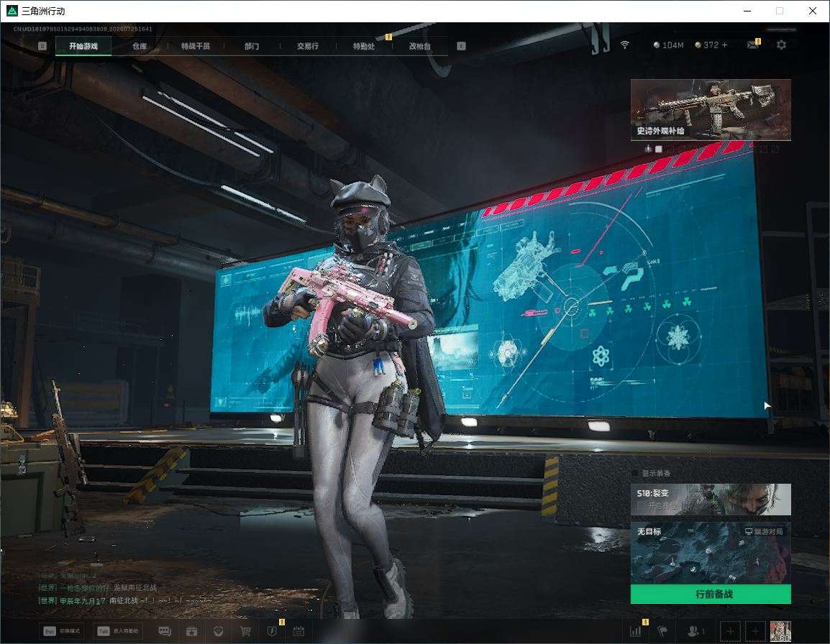Click the Tab 进入特勤处 button
830x644 pixels.
[x=117, y=631]
